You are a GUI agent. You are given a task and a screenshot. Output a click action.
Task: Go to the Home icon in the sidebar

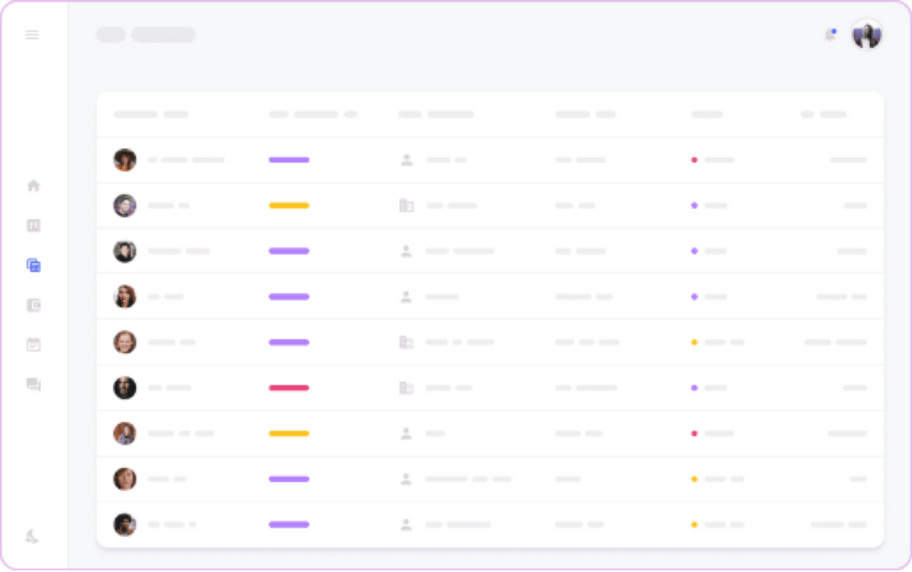[33, 186]
